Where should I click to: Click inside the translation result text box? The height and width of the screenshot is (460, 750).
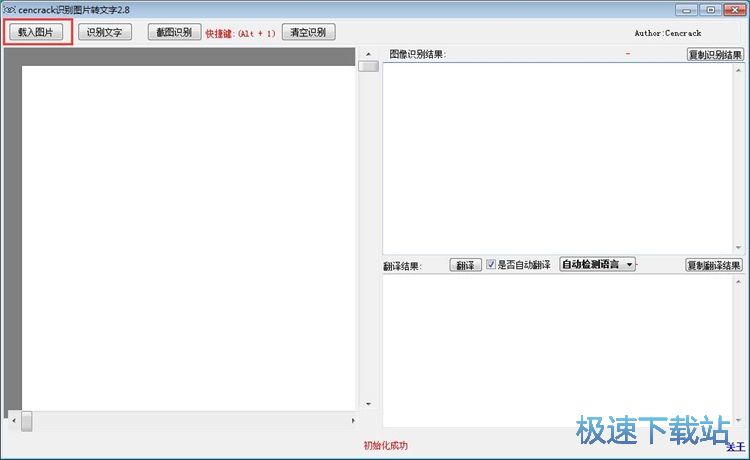[x=558, y=351]
